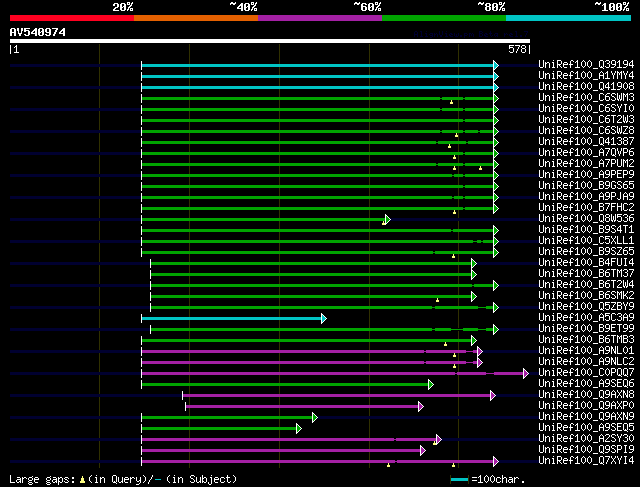Open the UniRef100_B6T2W4 label
The height and width of the screenshot is (487, 640).
[586, 285]
